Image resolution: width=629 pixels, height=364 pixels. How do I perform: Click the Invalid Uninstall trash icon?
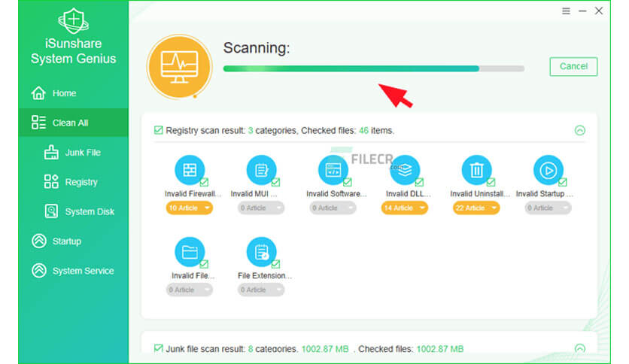(476, 170)
